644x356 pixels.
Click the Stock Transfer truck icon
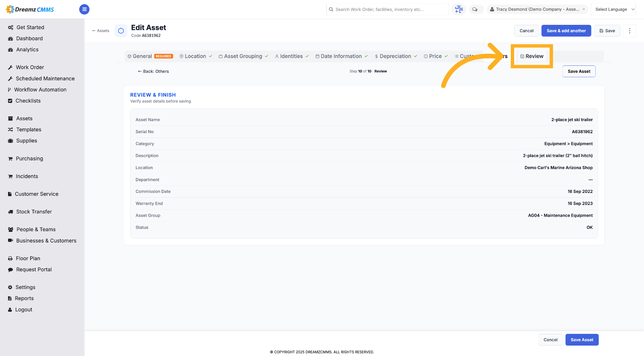click(10, 212)
